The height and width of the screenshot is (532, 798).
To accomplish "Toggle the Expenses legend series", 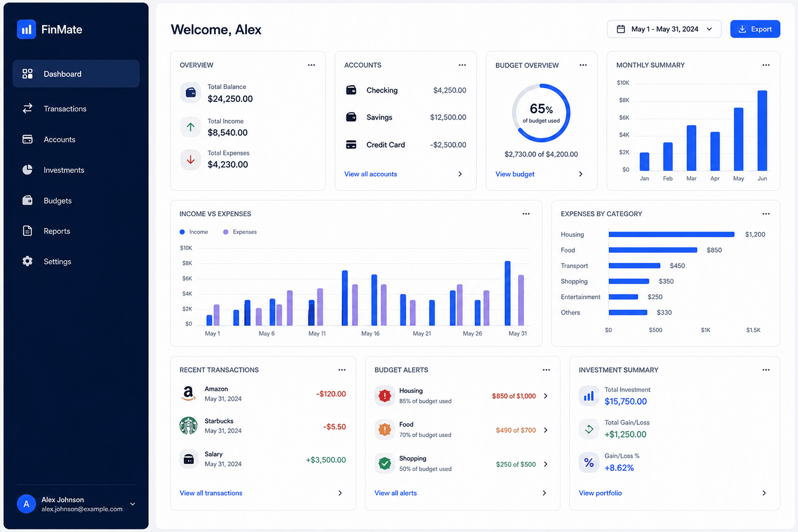I will [x=240, y=232].
